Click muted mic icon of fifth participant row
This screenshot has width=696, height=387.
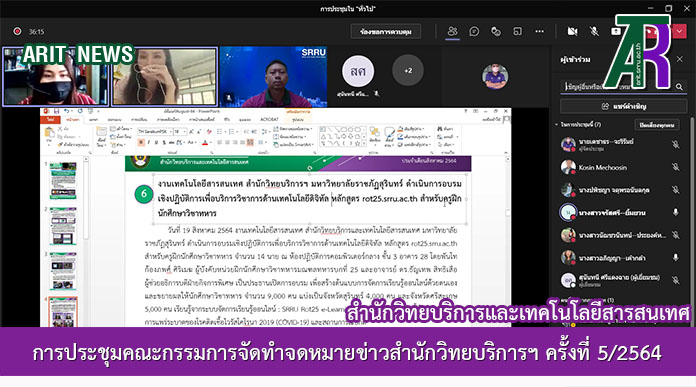[x=676, y=235]
